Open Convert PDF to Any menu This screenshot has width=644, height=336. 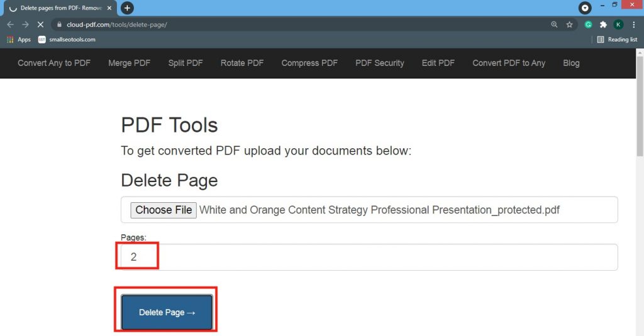(509, 63)
